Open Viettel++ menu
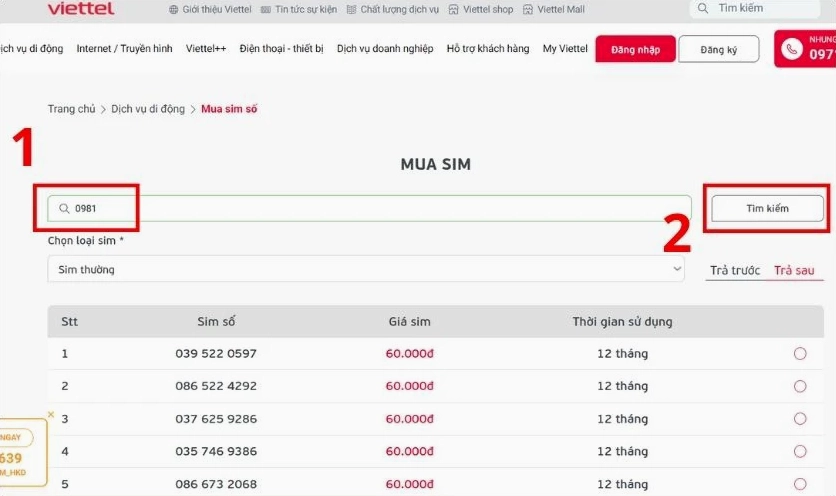 (206, 49)
